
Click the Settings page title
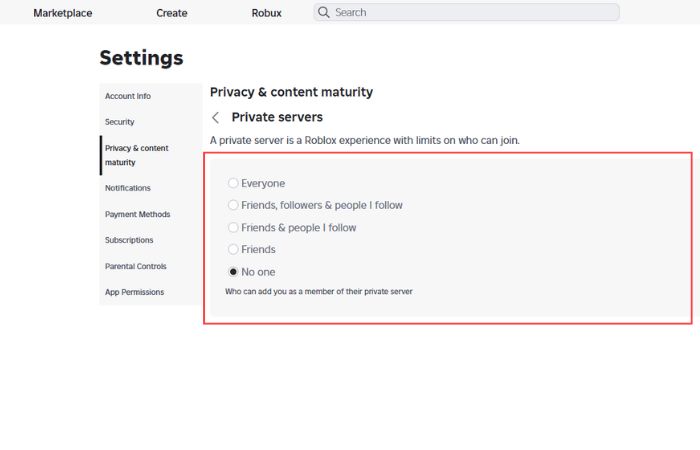click(141, 58)
